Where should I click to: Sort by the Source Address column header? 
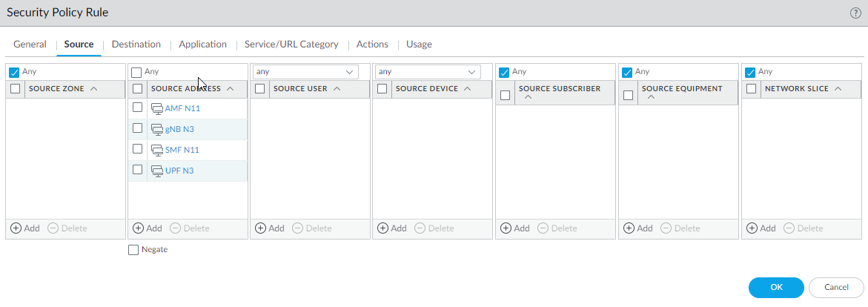tap(185, 89)
